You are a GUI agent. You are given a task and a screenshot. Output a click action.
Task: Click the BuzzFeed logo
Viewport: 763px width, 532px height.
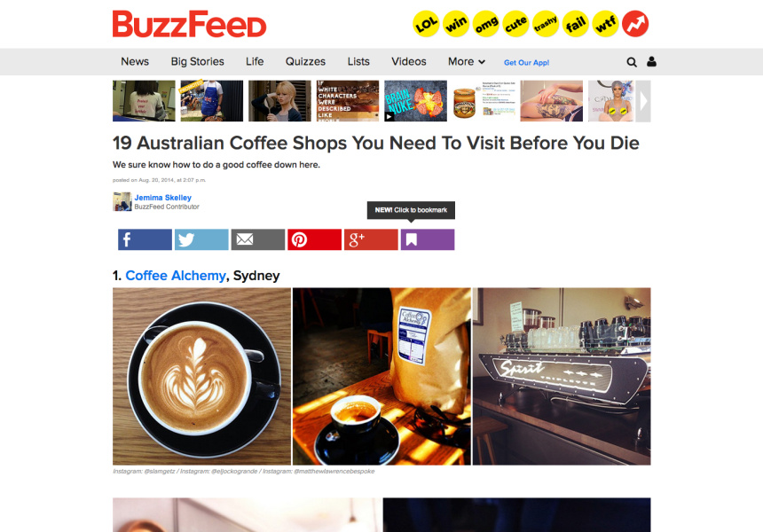[x=189, y=24]
